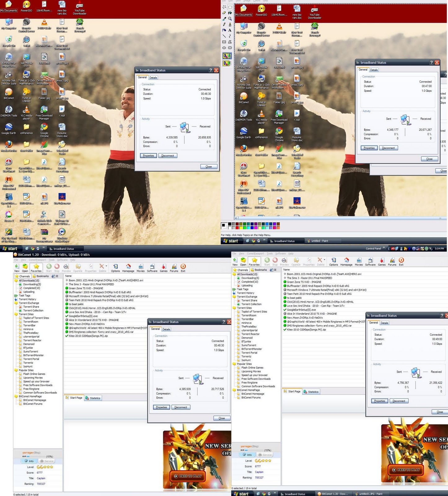Click Software toolbar icon in BitComet behind 00:49:00 dialog
This screenshot has height=496, width=448.
(x=370, y=262)
